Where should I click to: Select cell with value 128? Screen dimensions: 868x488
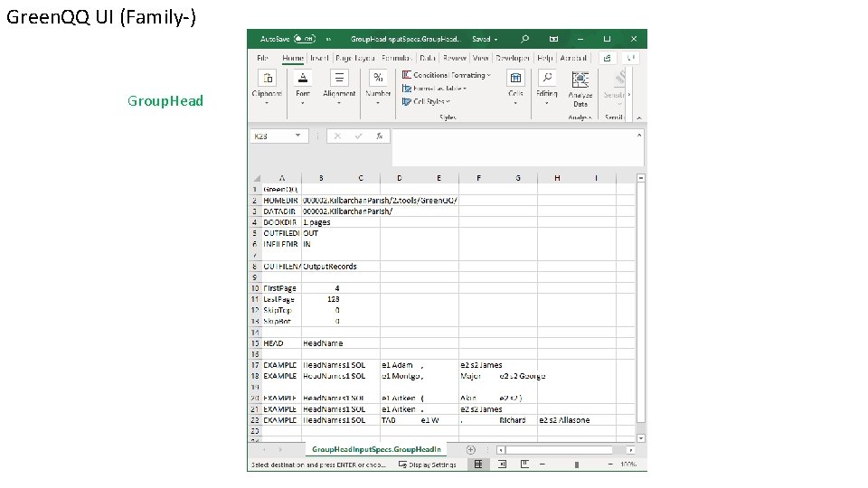click(x=322, y=299)
